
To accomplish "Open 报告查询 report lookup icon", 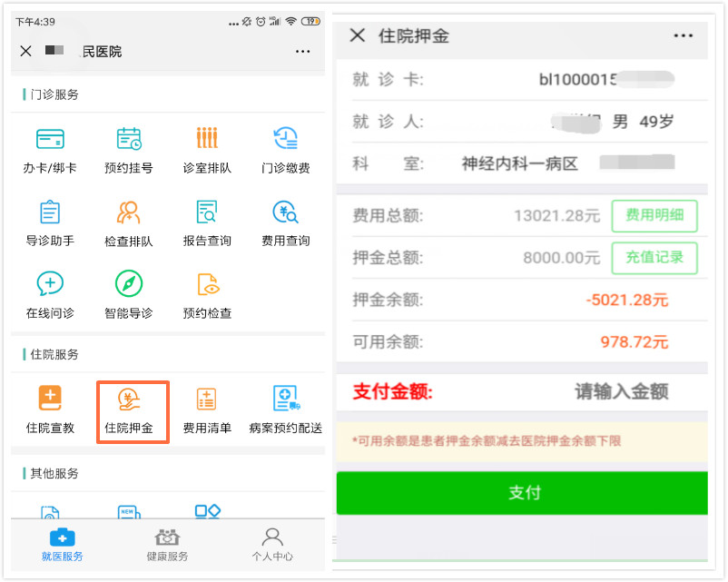I will (x=207, y=212).
